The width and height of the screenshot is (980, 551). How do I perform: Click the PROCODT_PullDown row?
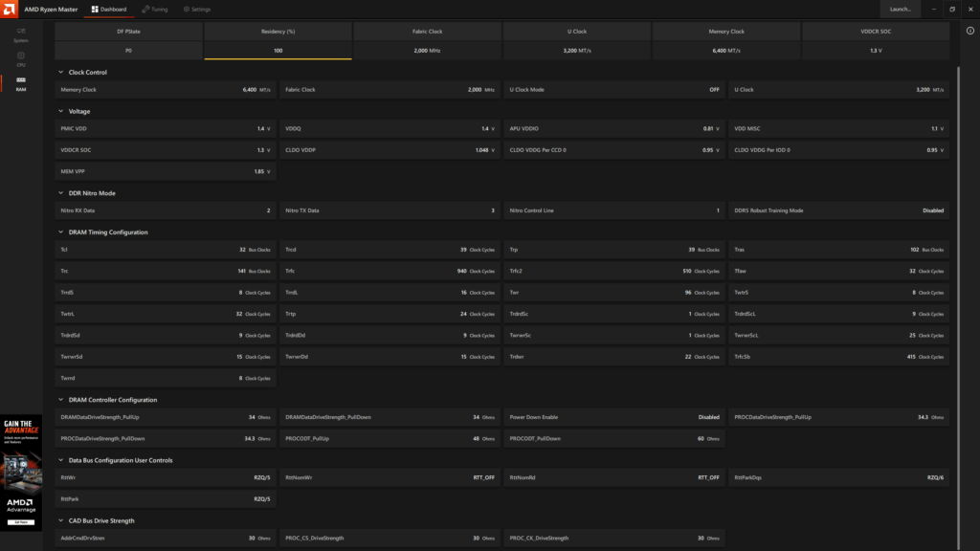613,438
